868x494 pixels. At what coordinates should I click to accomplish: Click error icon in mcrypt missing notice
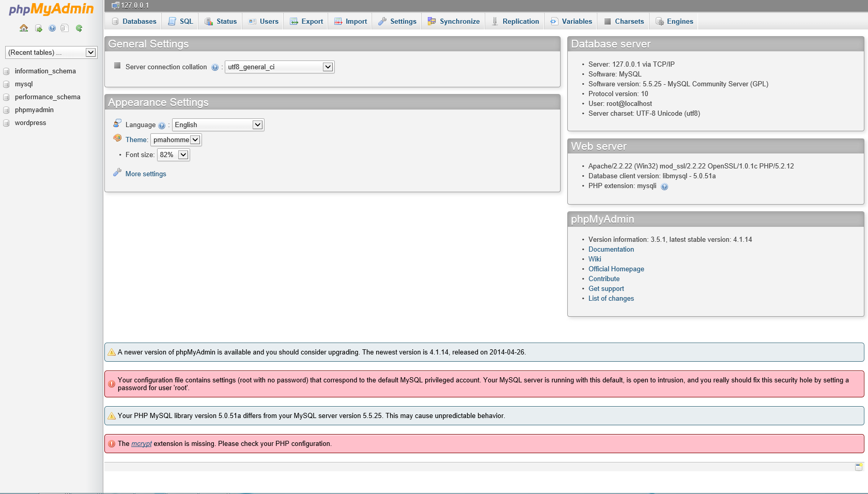112,443
